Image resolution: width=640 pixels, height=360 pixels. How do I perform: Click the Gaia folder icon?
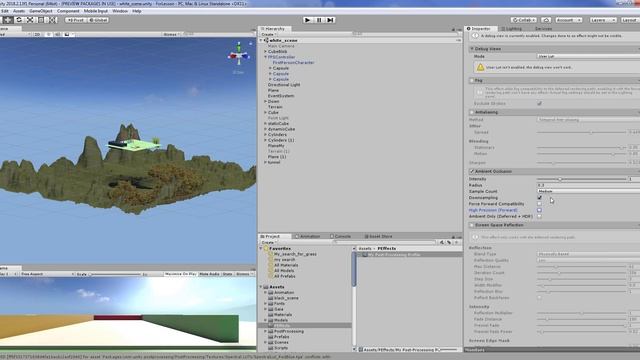pyautogui.click(x=271, y=309)
